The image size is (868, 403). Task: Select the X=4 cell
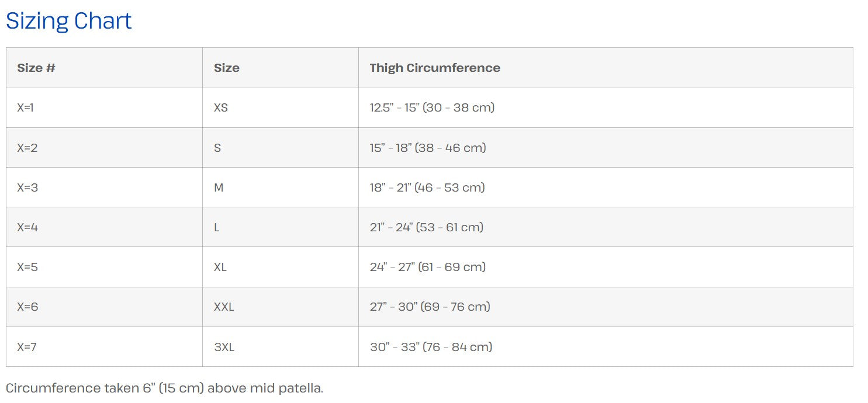coord(27,227)
